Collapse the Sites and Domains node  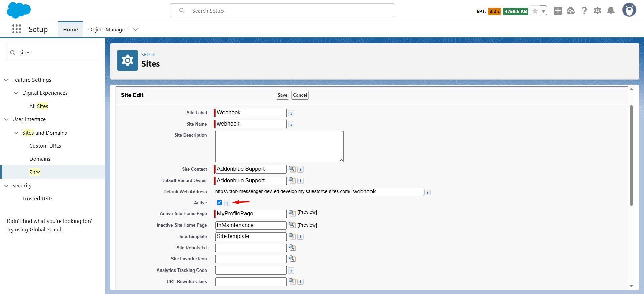[16, 133]
